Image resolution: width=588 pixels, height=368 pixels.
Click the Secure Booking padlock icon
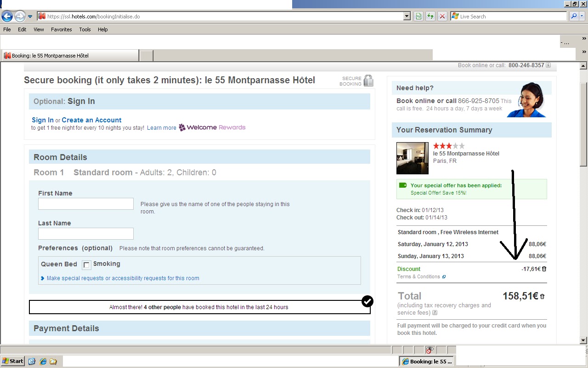(368, 80)
